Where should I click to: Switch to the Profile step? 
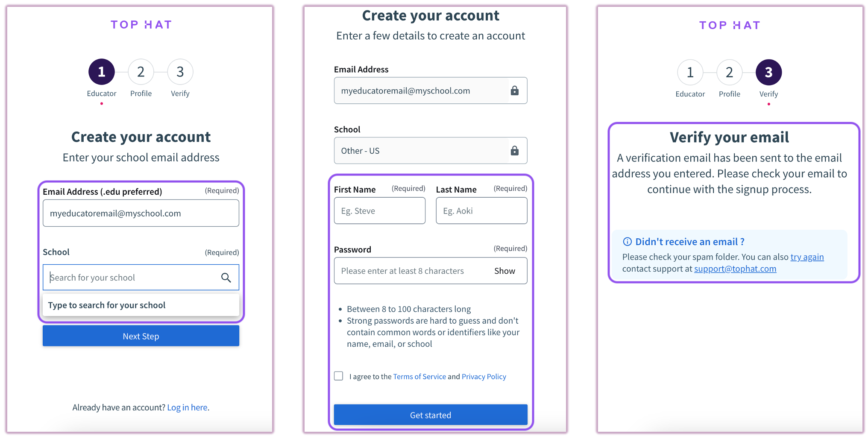(x=729, y=72)
